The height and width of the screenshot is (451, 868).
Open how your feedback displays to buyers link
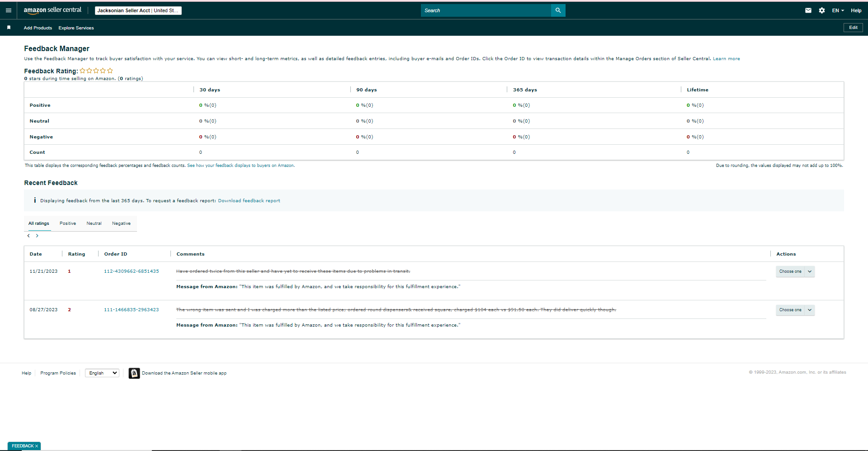pyautogui.click(x=241, y=166)
